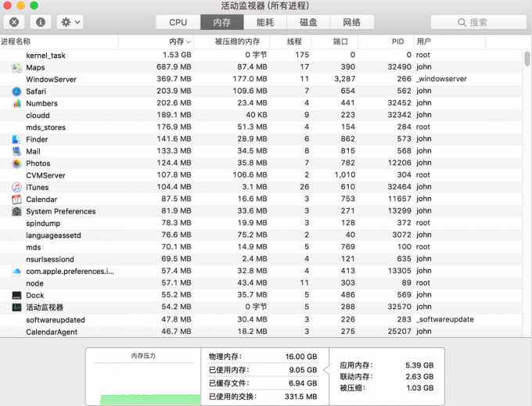Click the vertical scrollbar thumb
The image size is (532, 406).
coord(527,59)
